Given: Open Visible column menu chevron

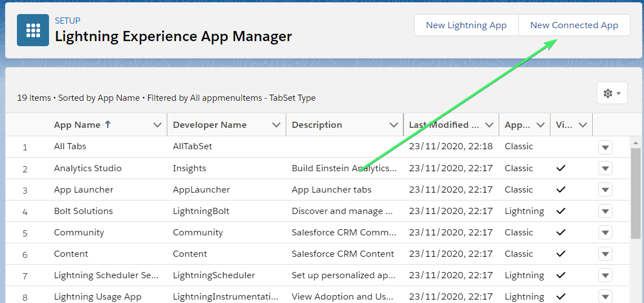Looking at the screenshot, I should click(x=583, y=125).
